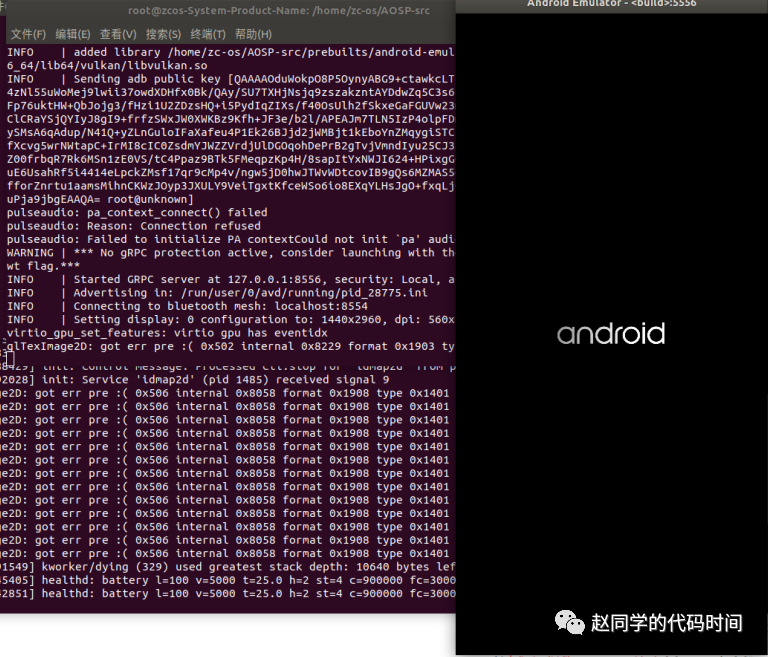Image resolution: width=768 pixels, height=657 pixels.
Task: Click the 'Connecting to bluetooth mesh: localhost:8554' line
Action: pyautogui.click(x=187, y=306)
